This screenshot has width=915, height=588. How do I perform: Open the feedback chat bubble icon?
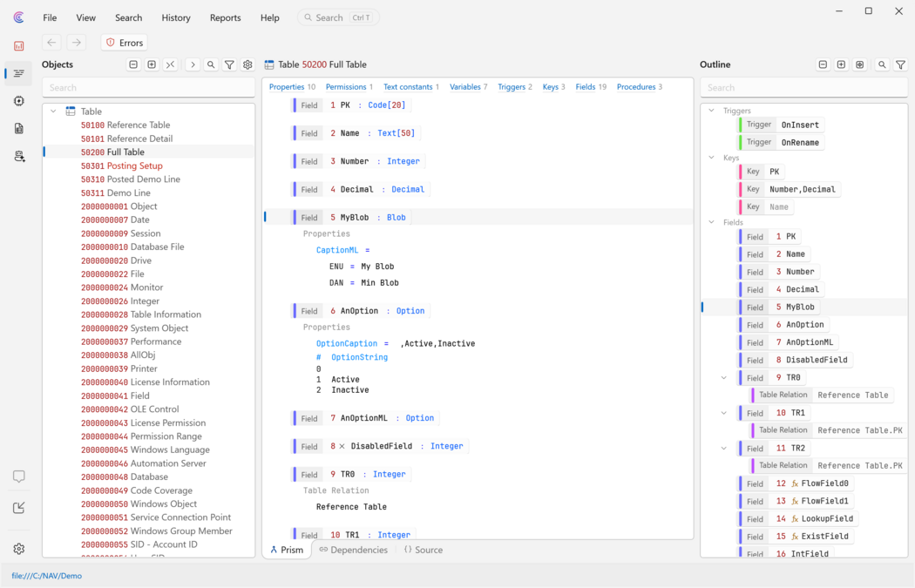(18, 476)
